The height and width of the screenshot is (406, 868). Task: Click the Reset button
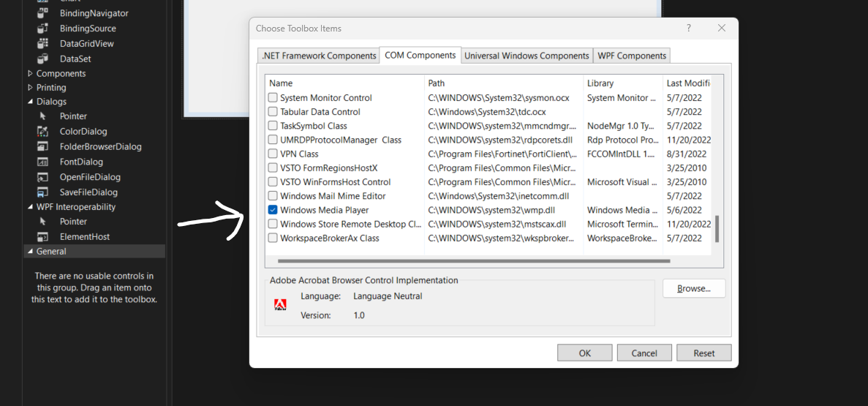pos(703,353)
